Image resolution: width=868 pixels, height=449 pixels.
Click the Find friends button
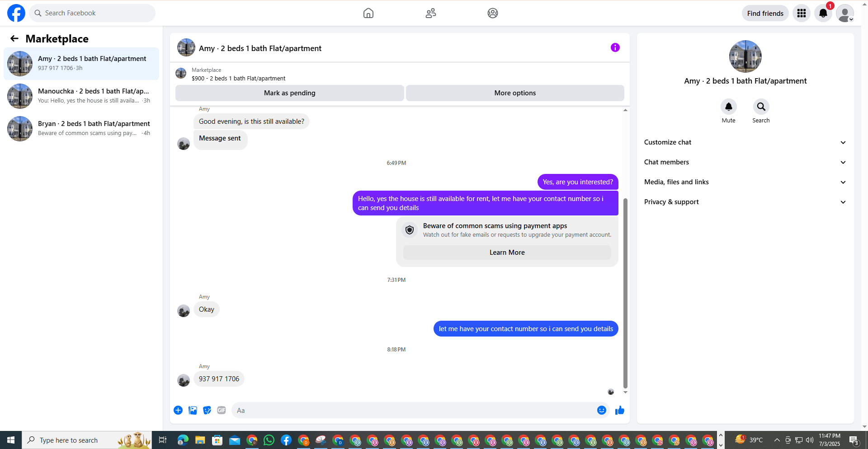click(765, 13)
